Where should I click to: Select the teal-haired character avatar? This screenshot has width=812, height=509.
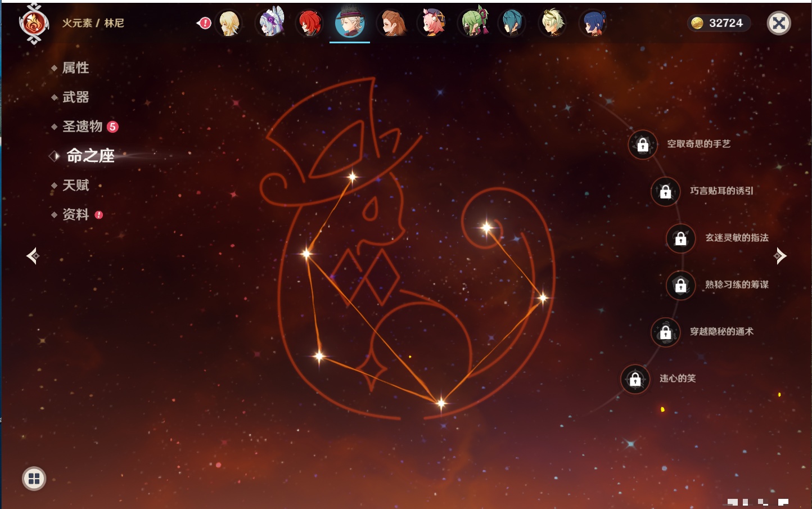pyautogui.click(x=512, y=23)
